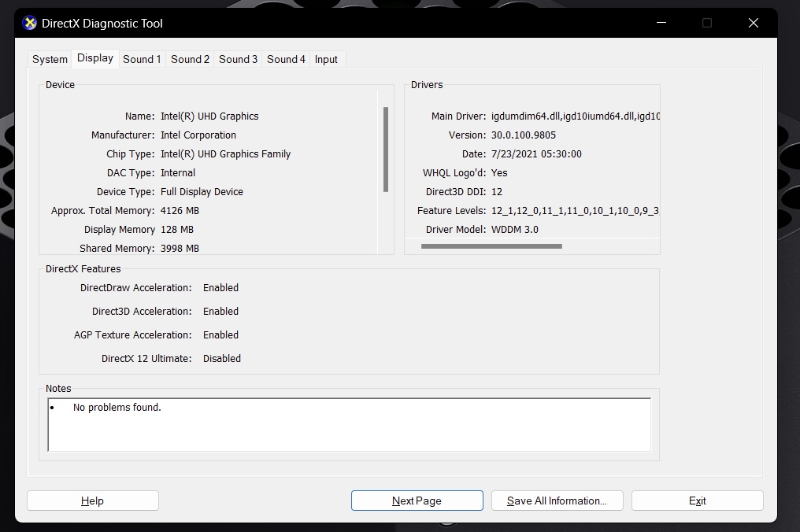This screenshot has width=800, height=532.
Task: Click the Drivers panel horizontal scrollbar
Action: click(491, 246)
